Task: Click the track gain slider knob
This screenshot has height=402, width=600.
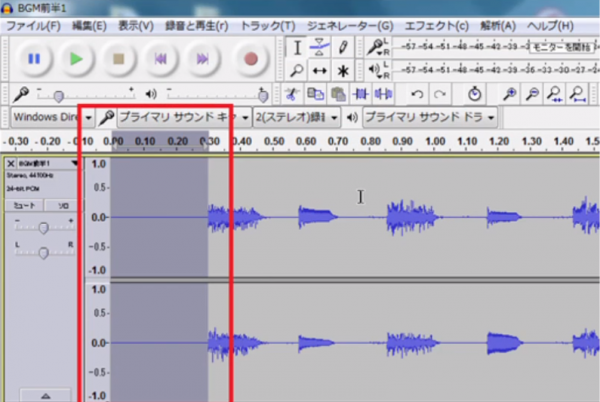Action: click(x=43, y=227)
